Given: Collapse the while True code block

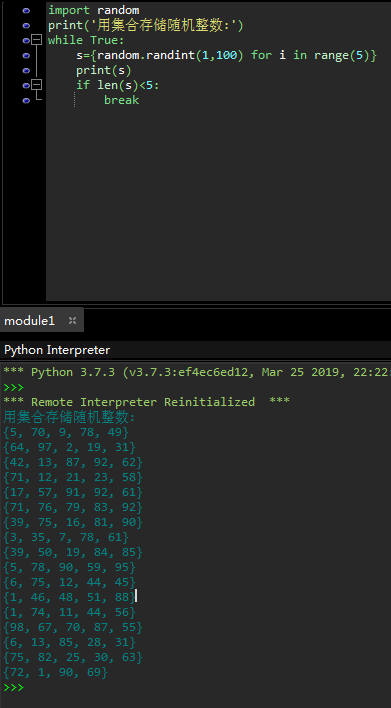Looking at the screenshot, I should click(37, 40).
